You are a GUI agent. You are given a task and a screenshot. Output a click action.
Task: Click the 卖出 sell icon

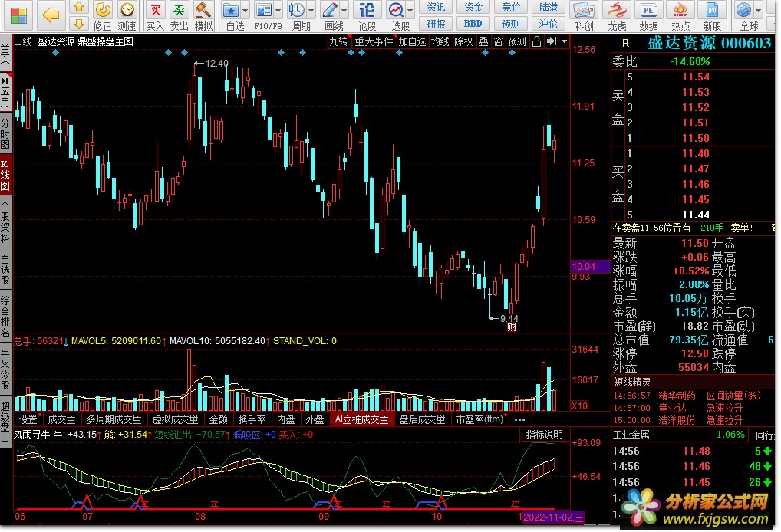click(x=179, y=16)
